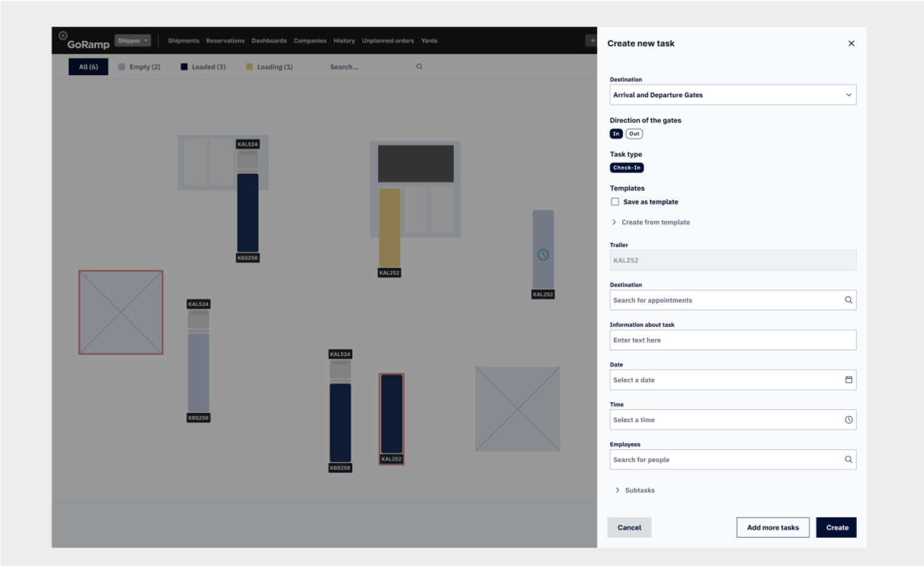Click the GoRamp logo icon
Screen dimensions: 924x566
tap(63, 36)
